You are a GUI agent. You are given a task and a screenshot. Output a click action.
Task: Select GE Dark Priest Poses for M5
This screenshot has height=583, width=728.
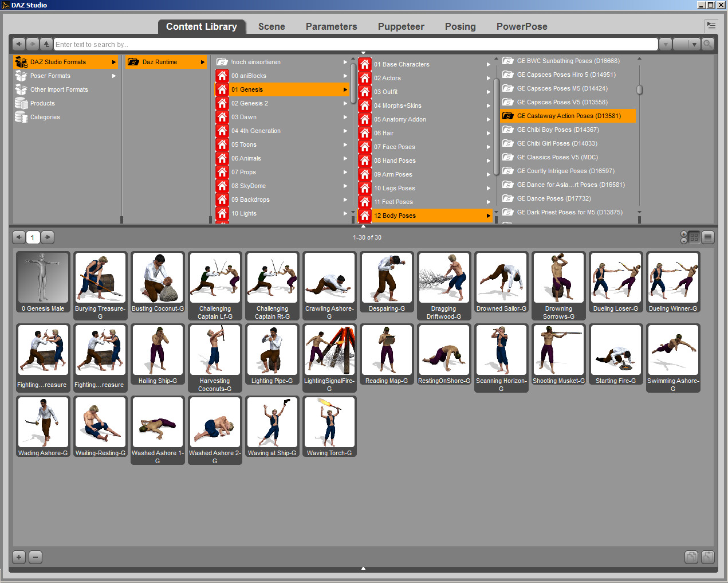568,212
